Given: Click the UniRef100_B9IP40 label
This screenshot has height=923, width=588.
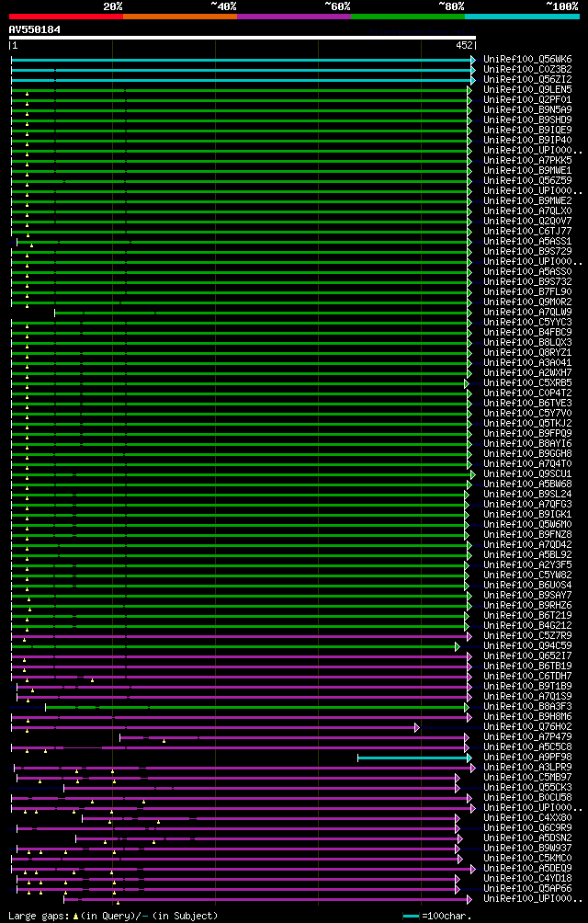Looking at the screenshot, I should [x=527, y=140].
